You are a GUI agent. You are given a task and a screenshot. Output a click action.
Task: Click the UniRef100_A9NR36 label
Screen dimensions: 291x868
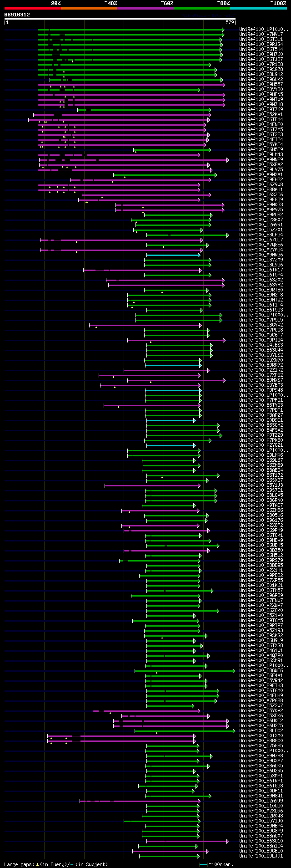(261, 255)
